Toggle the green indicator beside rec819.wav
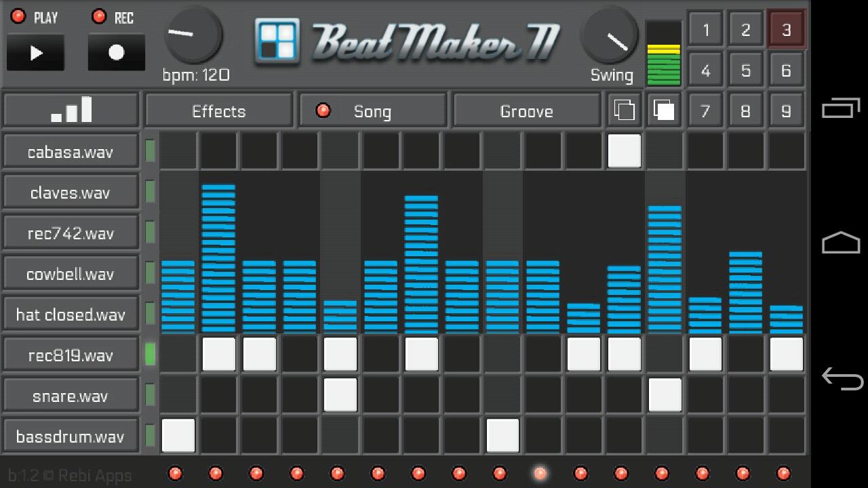The height and width of the screenshot is (488, 868). [x=150, y=354]
